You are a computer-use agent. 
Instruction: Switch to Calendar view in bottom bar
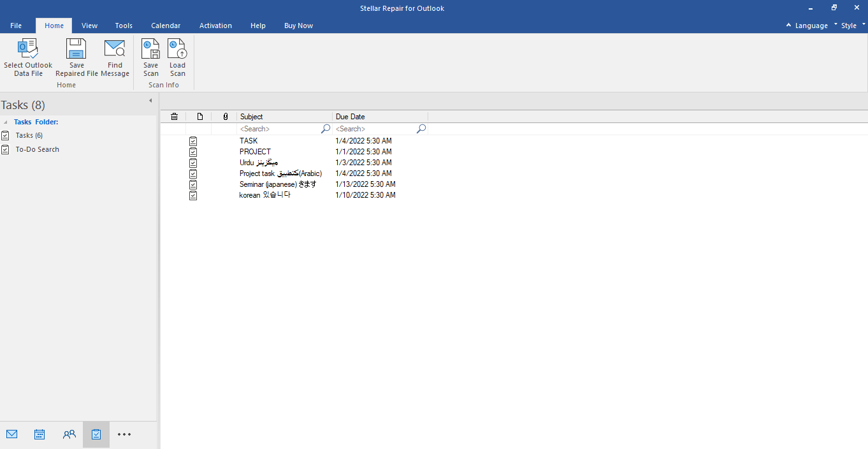(40, 434)
